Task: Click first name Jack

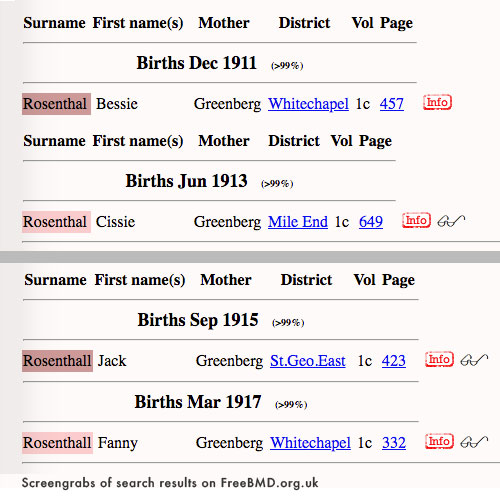Action: 112,361
